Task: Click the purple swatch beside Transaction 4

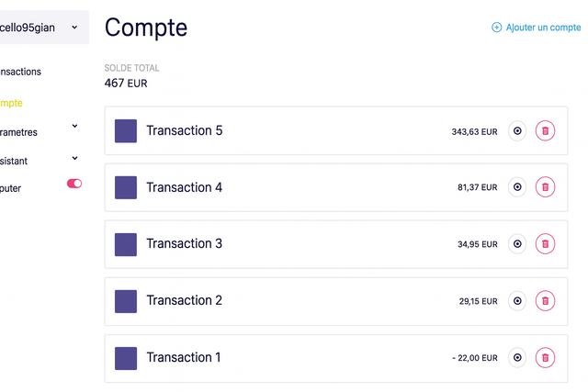Action: point(126,187)
